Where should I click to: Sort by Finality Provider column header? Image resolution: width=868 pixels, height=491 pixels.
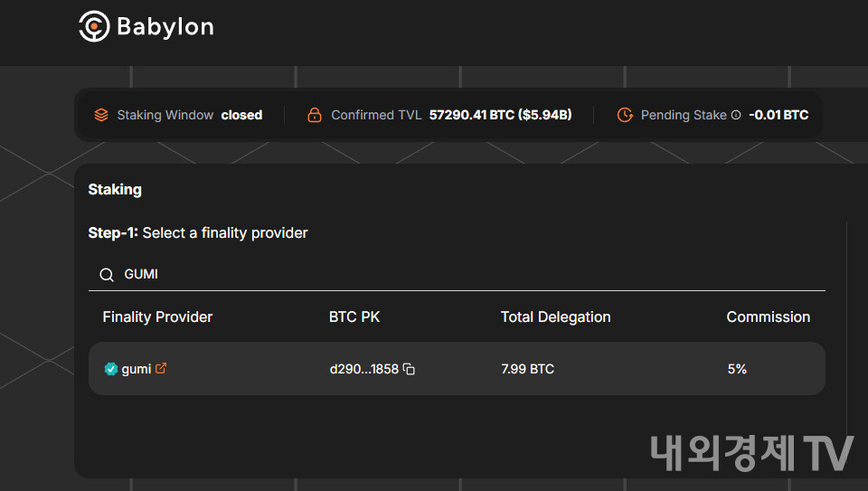pos(157,316)
